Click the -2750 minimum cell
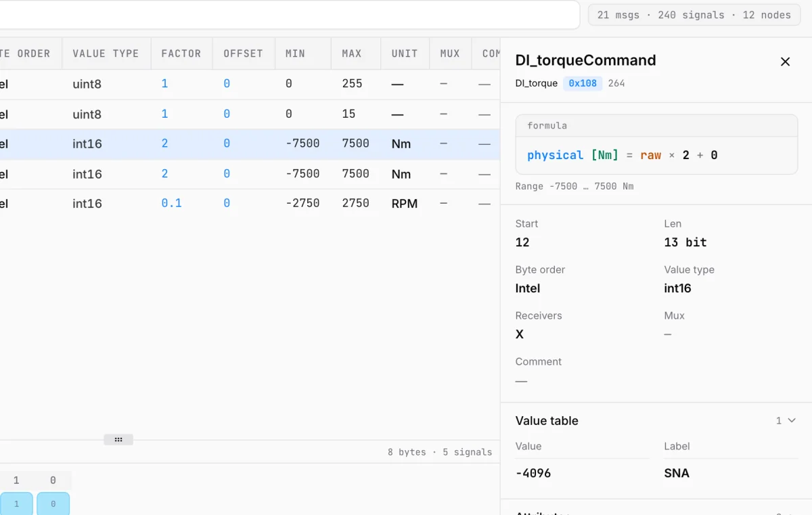This screenshot has height=515, width=812. point(302,203)
